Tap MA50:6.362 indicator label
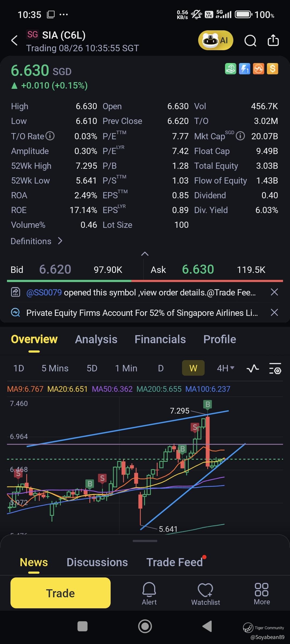This screenshot has width=290, height=644. point(112,389)
